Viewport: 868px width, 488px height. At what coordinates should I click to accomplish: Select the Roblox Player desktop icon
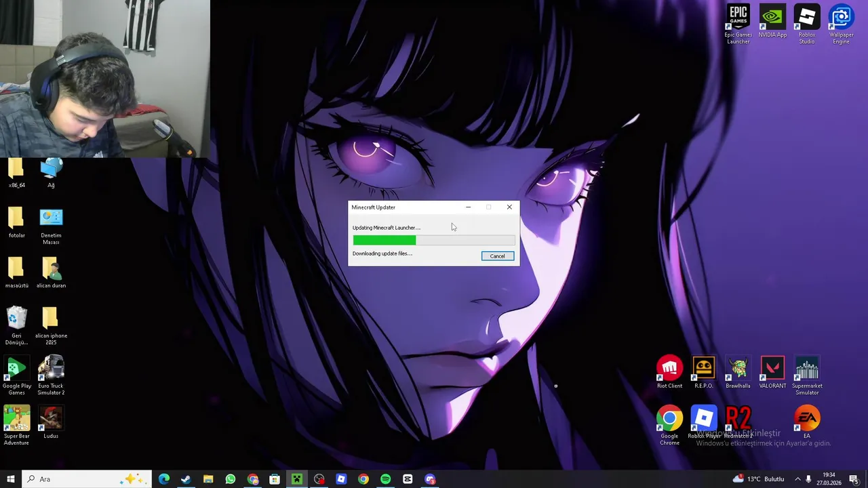pyautogui.click(x=704, y=422)
